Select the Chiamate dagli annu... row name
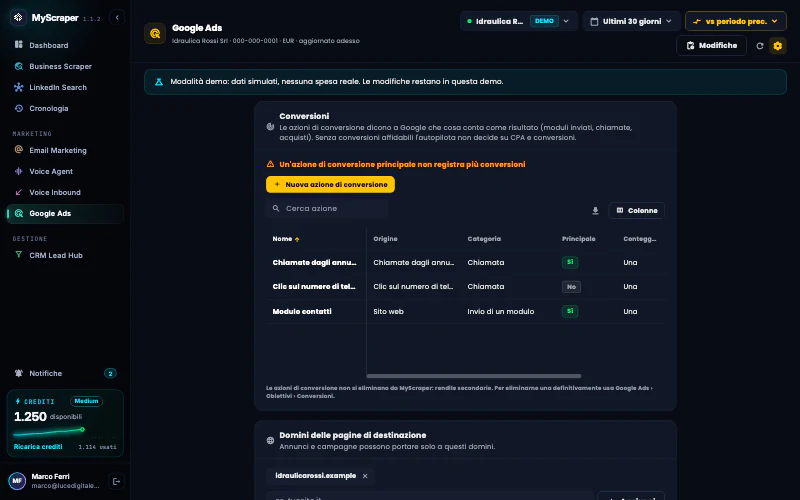This screenshot has width=800, height=500. click(314, 262)
